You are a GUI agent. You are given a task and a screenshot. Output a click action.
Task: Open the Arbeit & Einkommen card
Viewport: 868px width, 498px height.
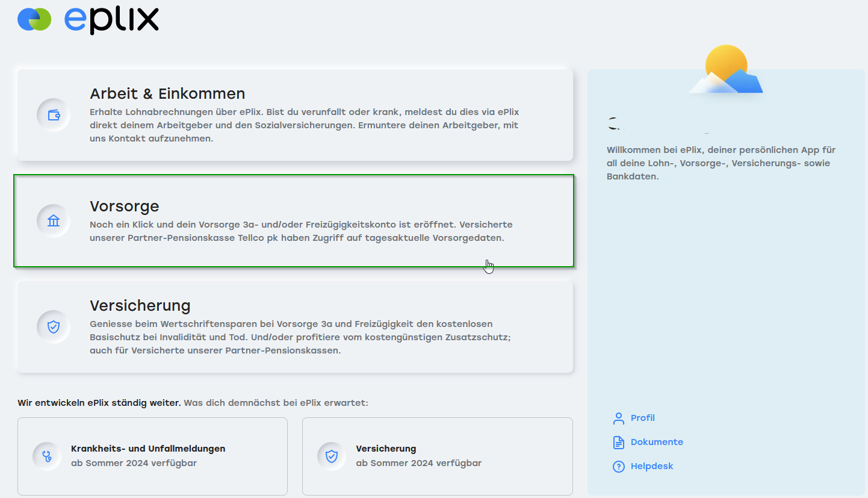coord(295,113)
